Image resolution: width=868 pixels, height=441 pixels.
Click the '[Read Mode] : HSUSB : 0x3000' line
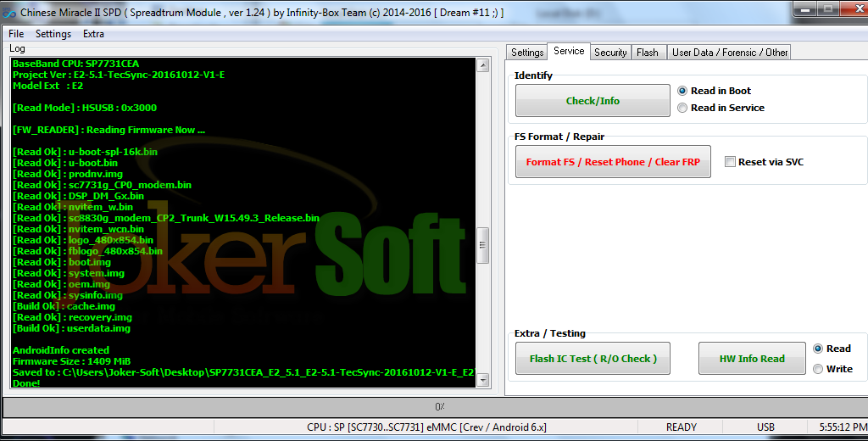coord(85,108)
